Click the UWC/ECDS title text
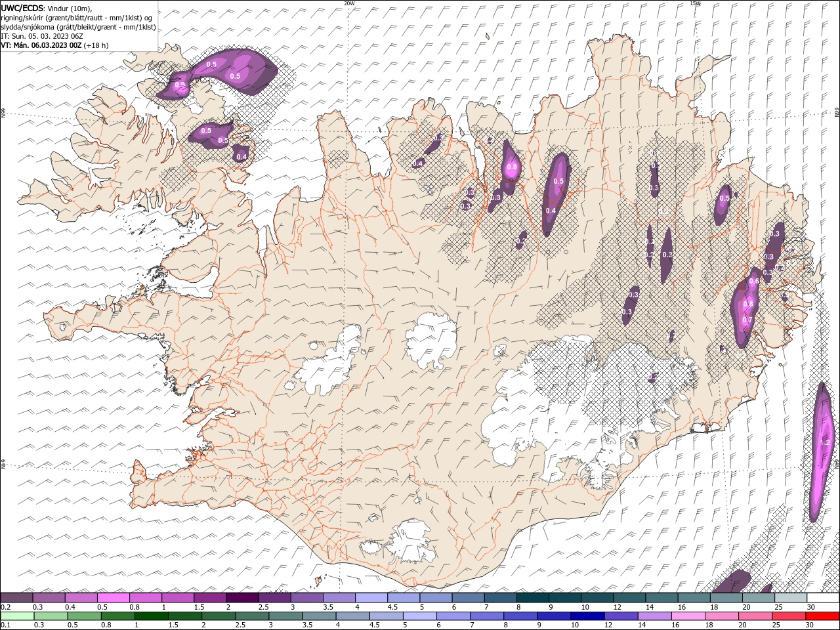 22,8
